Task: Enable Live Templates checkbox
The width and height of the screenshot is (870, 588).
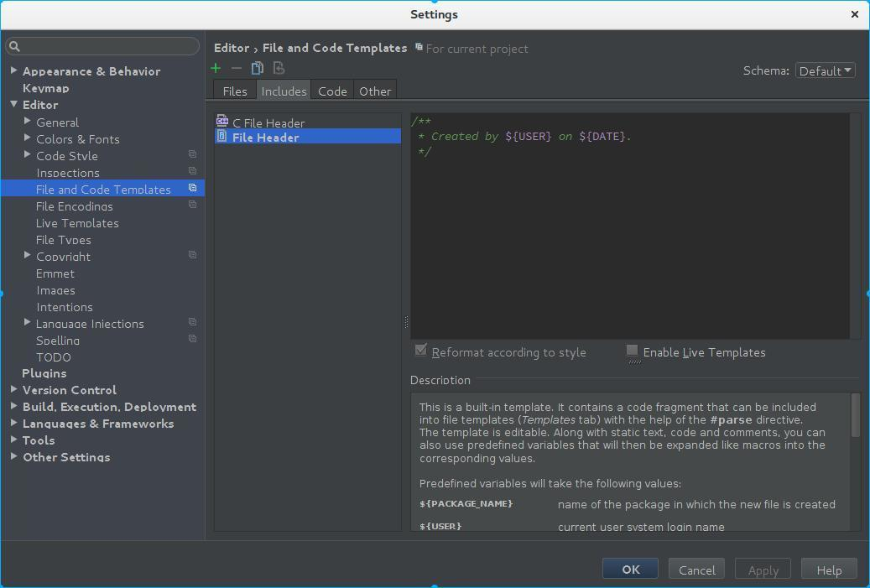Action: tap(632, 351)
